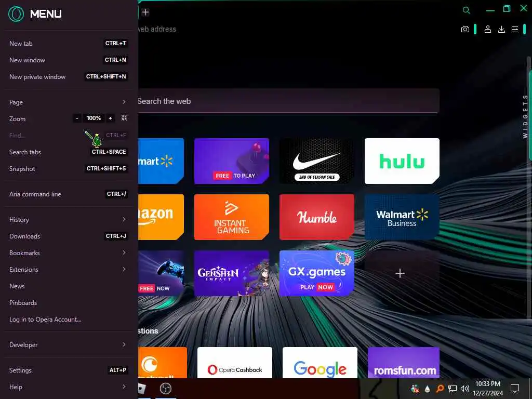Image resolution: width=532 pixels, height=399 pixels.
Task: Open the Crunchyroll suggestion tile
Action: (x=162, y=362)
